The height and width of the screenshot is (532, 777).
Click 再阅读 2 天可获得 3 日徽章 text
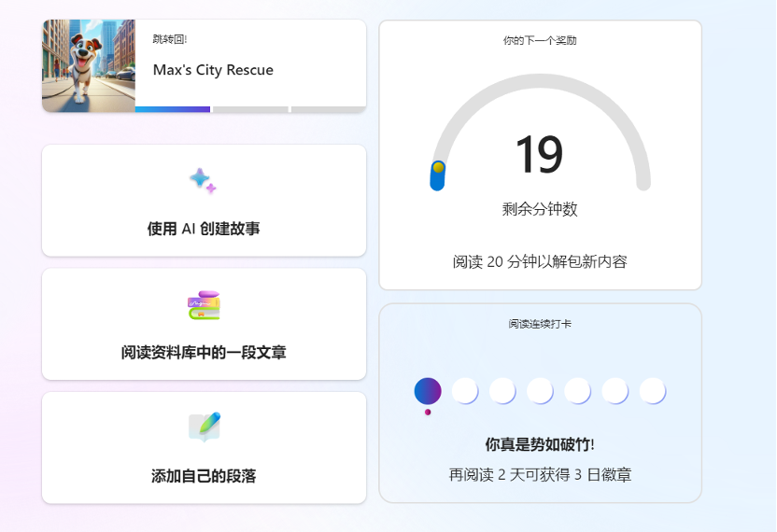(540, 474)
